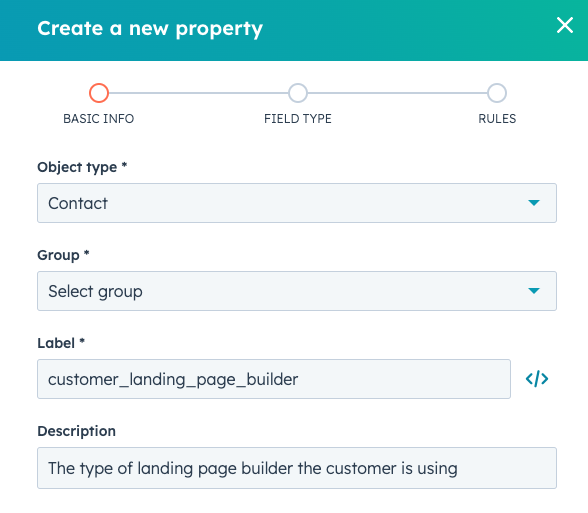
Task: Click the Description field heading
Action: 76,431
